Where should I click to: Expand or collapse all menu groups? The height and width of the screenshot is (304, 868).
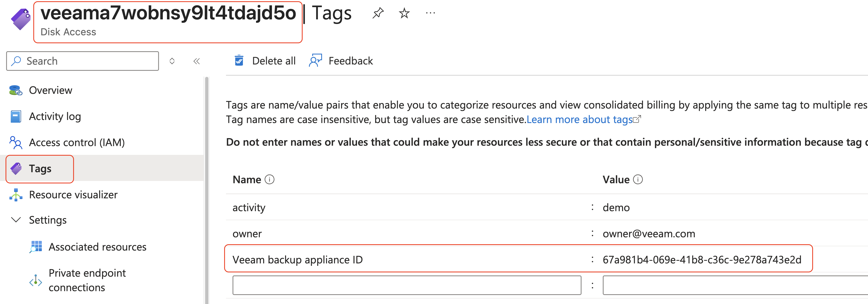pyautogui.click(x=172, y=61)
